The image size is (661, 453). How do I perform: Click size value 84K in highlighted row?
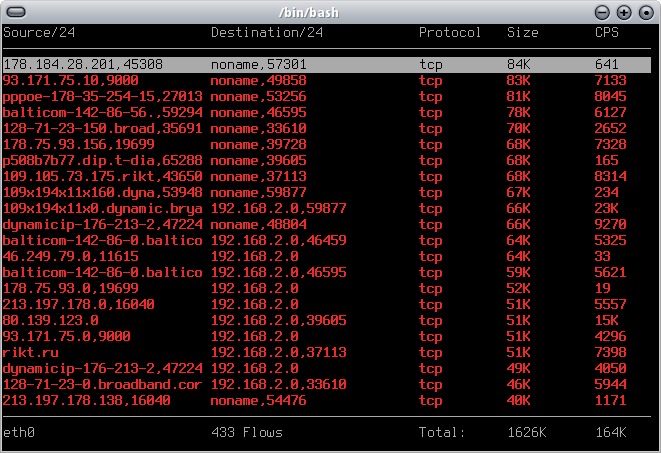(x=518, y=64)
